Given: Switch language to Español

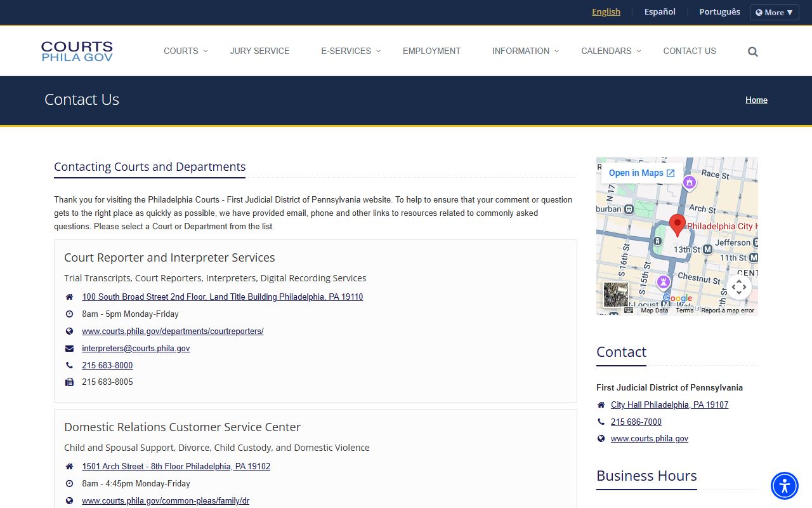Looking at the screenshot, I should coord(660,12).
